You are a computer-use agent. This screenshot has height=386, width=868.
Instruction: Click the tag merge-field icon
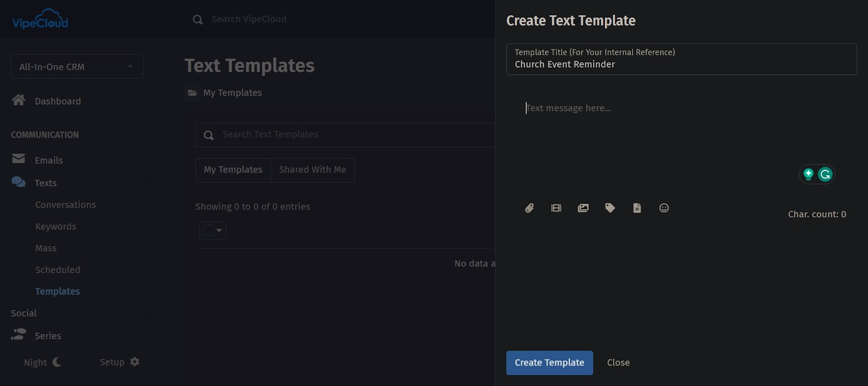click(610, 208)
